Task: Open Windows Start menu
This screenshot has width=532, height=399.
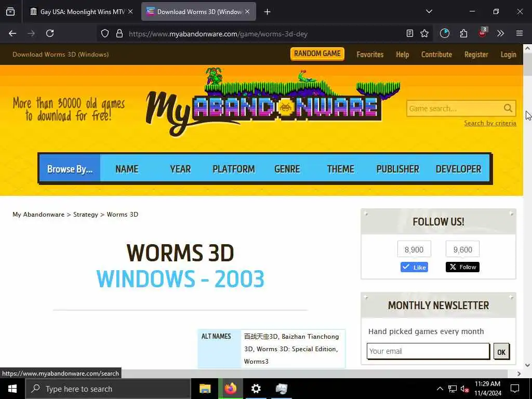Action: tap(12, 389)
